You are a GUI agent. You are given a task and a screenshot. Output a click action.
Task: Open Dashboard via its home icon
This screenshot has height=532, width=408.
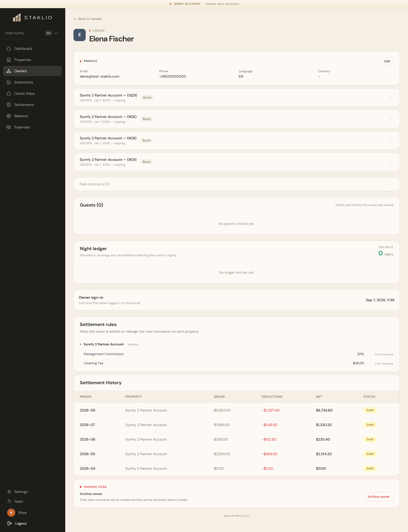click(9, 49)
